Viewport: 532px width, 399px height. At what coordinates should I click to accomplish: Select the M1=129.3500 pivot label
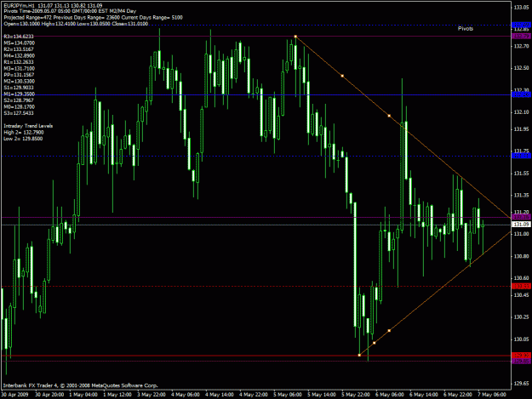click(20, 94)
